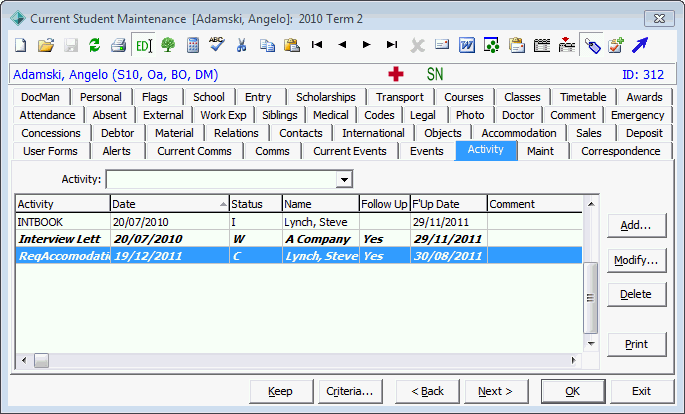The height and width of the screenshot is (414, 685).
Task: Switch to the Debtor tab
Action: (118, 133)
